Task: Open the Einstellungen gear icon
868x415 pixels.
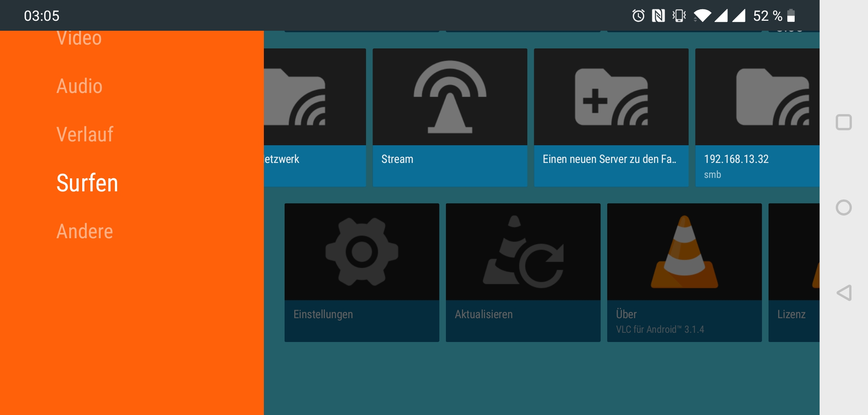Action: [x=362, y=252]
